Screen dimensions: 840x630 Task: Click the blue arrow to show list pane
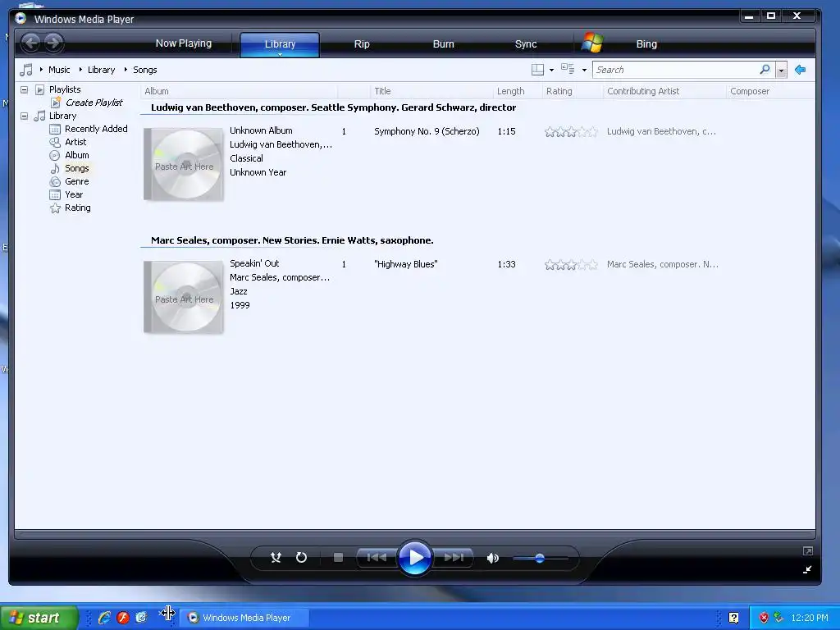(x=801, y=70)
